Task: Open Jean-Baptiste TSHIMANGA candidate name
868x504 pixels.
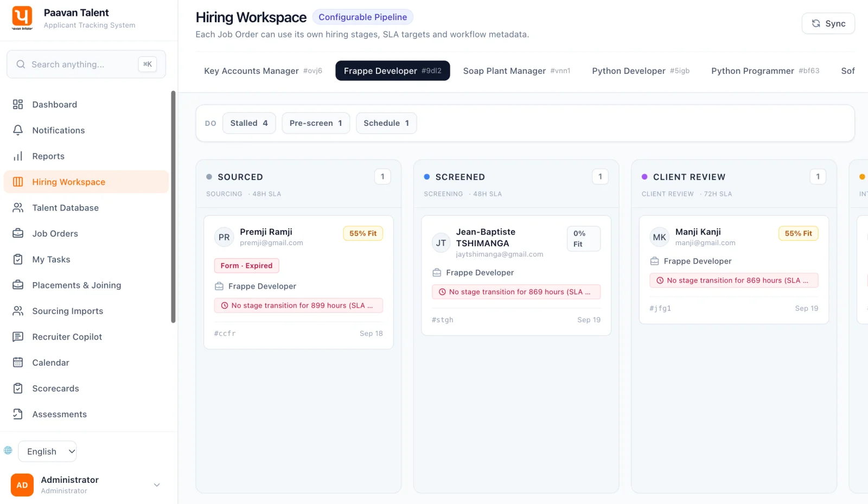Action: [486, 238]
